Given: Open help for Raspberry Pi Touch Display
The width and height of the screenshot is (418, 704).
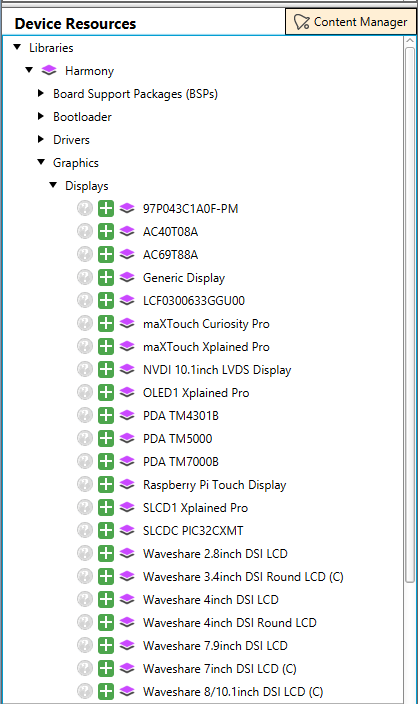Looking at the screenshot, I should pos(85,484).
